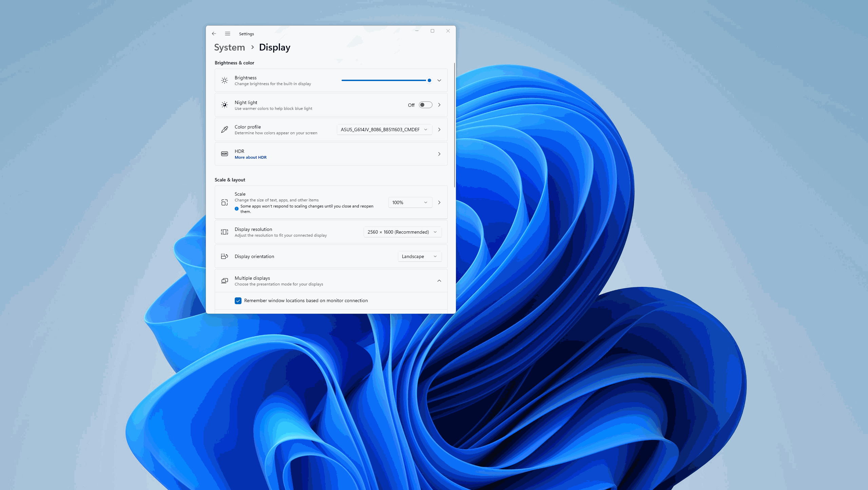
Task: Click 'Adjust the resolution to fit your connected display'
Action: point(281,235)
